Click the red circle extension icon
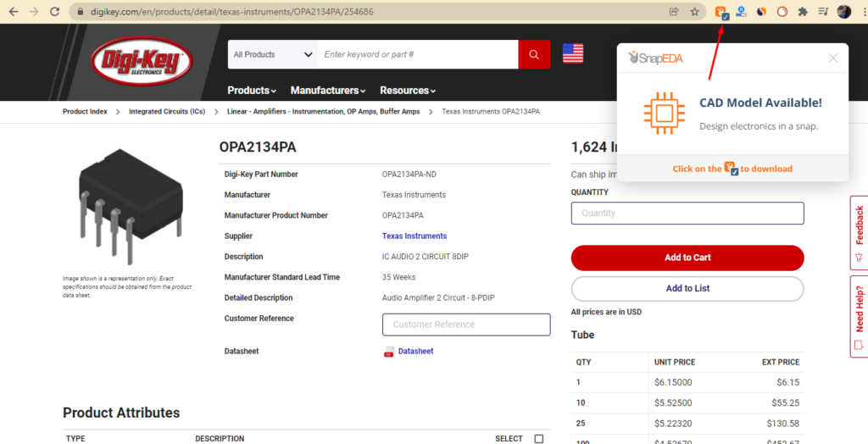 click(782, 12)
